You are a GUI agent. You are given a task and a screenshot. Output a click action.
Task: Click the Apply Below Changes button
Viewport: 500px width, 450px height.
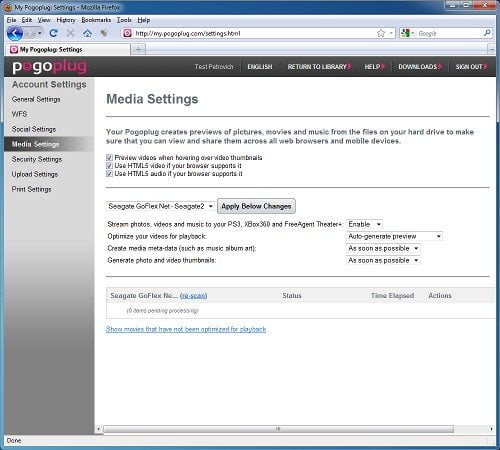pyautogui.click(x=256, y=206)
